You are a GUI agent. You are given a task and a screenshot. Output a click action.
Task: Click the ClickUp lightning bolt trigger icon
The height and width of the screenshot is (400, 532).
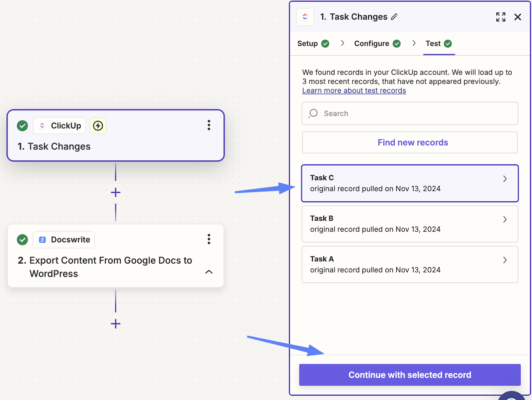pos(98,126)
